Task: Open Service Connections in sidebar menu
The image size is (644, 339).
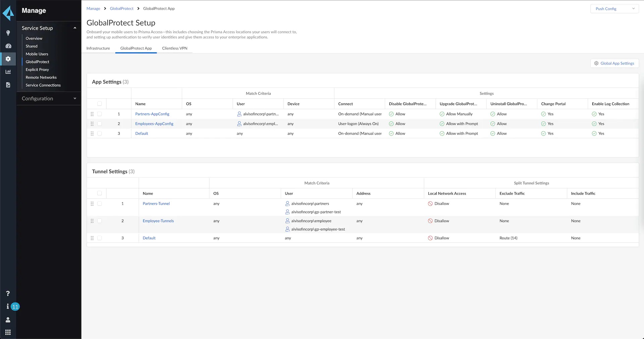Action: point(43,85)
